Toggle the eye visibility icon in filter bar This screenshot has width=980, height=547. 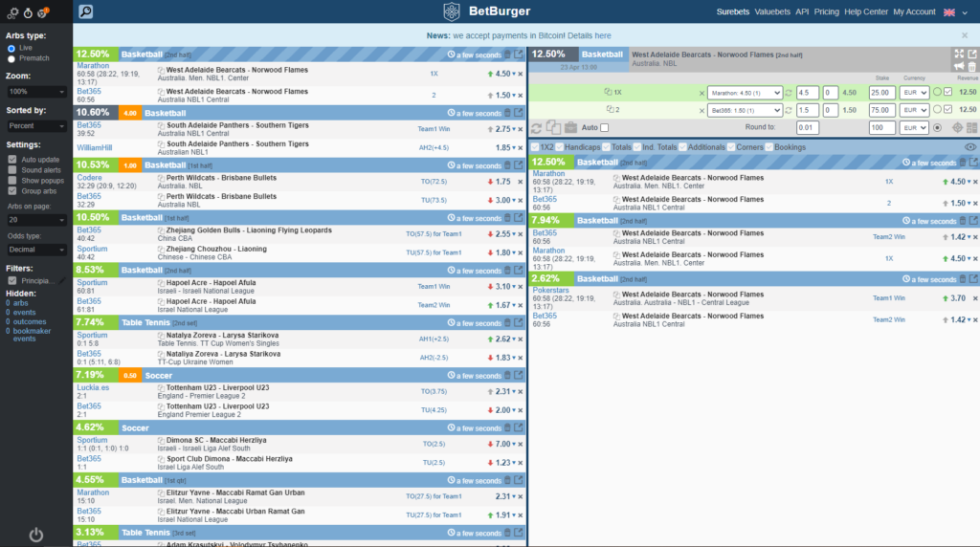[970, 147]
